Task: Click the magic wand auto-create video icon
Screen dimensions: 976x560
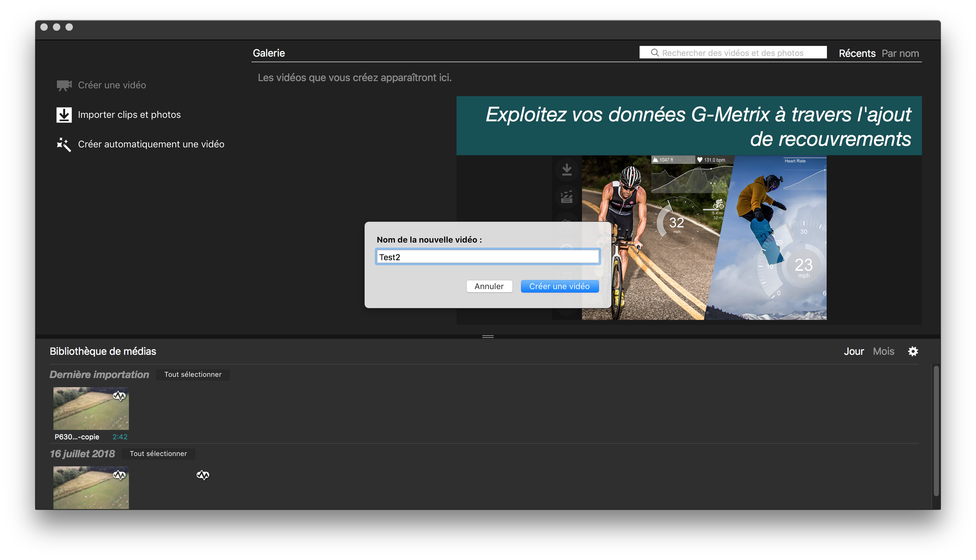Action: [x=64, y=144]
